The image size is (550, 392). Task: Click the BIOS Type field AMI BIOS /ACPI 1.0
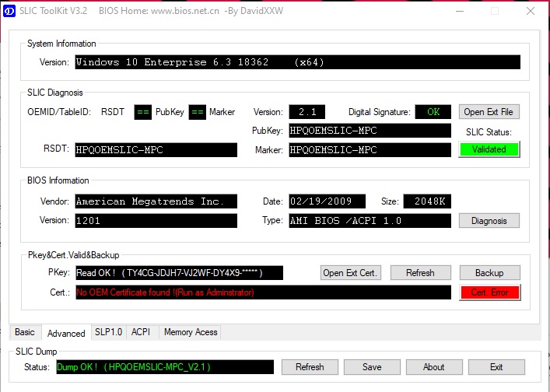coord(370,221)
